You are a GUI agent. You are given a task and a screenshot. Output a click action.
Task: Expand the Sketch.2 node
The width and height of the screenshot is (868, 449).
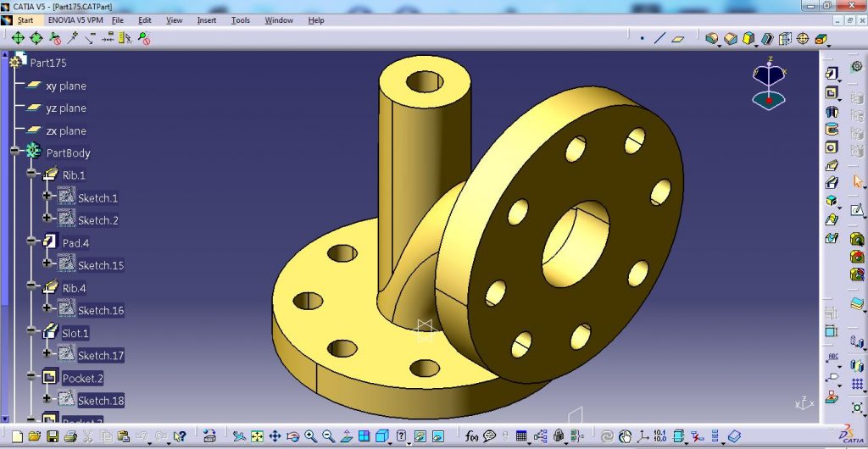(x=47, y=218)
